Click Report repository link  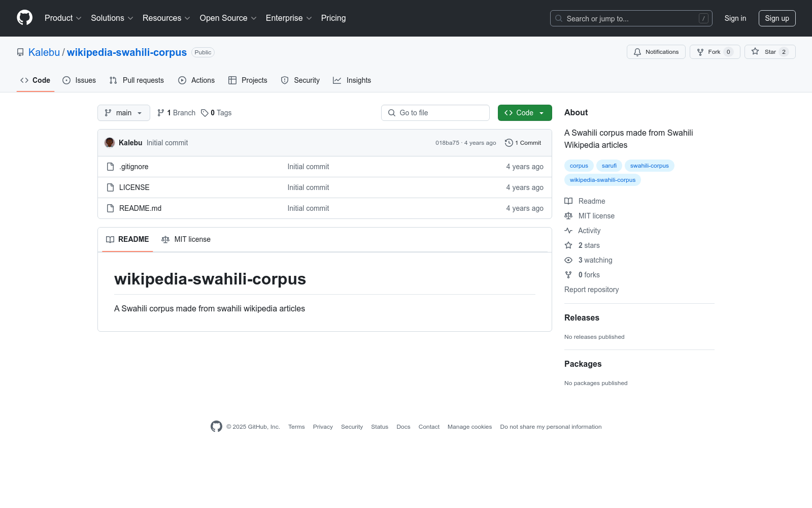(x=592, y=290)
